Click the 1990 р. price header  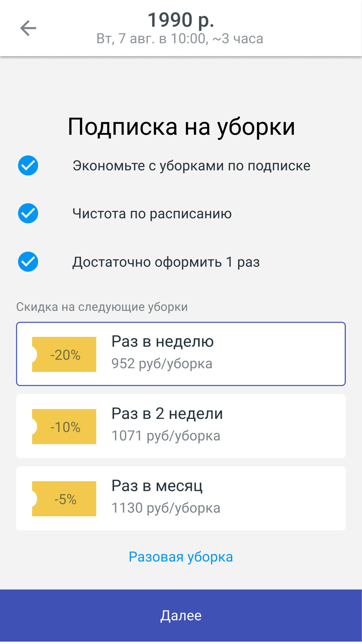[x=181, y=20]
